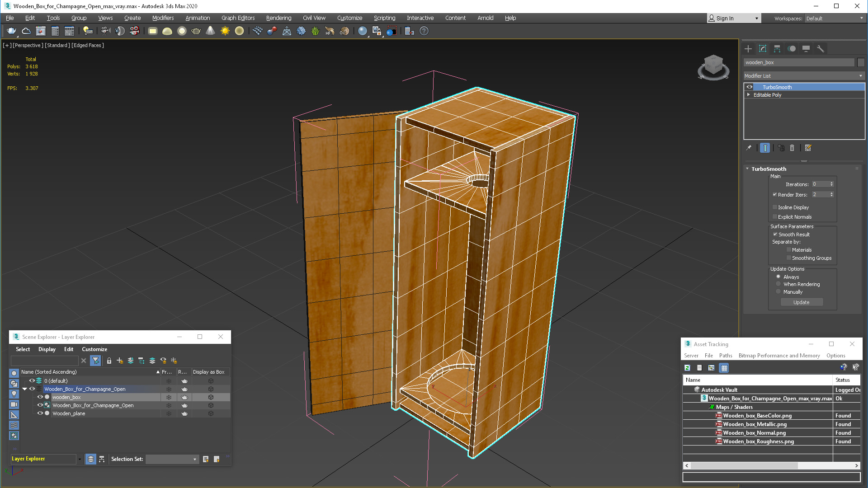Viewport: 868px width, 488px height.
Task: Click the Update button in TurboSmooth
Action: (x=802, y=302)
